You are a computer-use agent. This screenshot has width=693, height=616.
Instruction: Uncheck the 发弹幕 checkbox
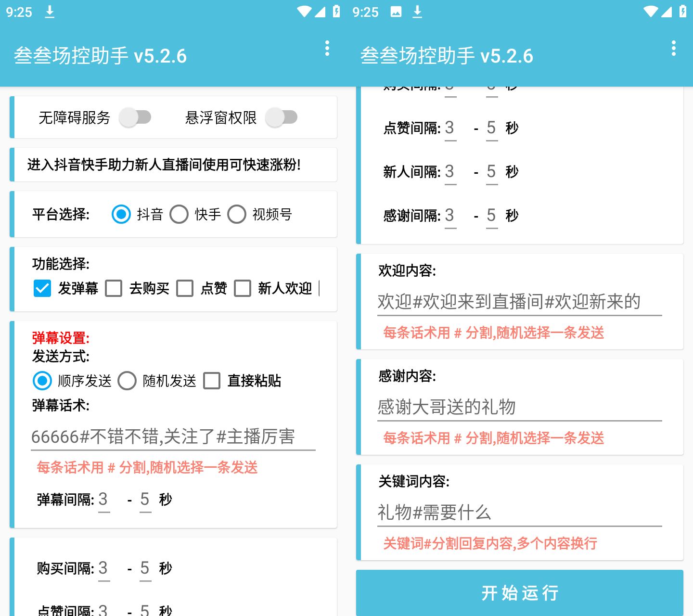coord(42,288)
